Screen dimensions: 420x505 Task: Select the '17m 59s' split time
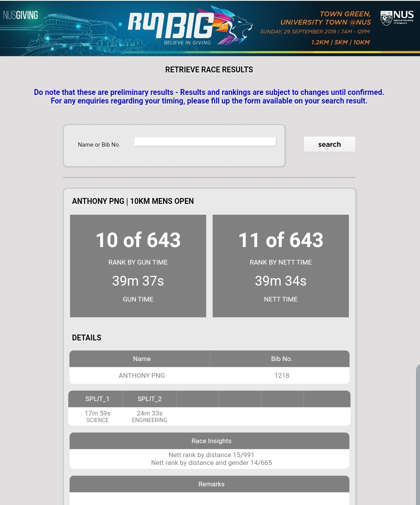click(x=98, y=413)
